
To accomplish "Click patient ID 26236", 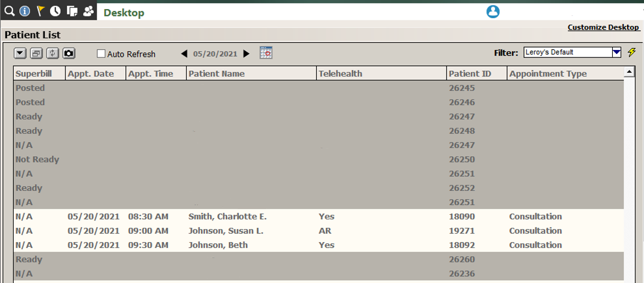I will (461, 273).
